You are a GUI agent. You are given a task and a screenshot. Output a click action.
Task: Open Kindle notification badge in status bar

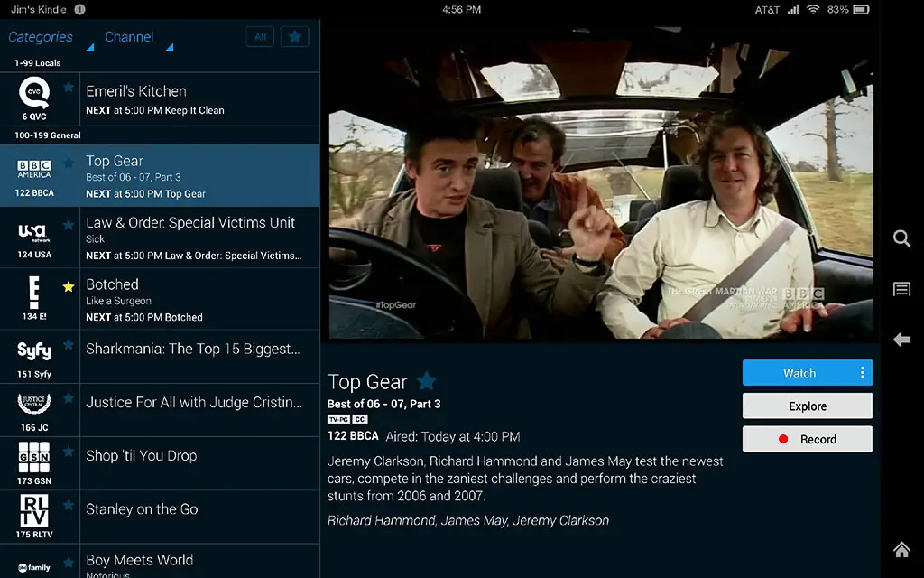79,9
